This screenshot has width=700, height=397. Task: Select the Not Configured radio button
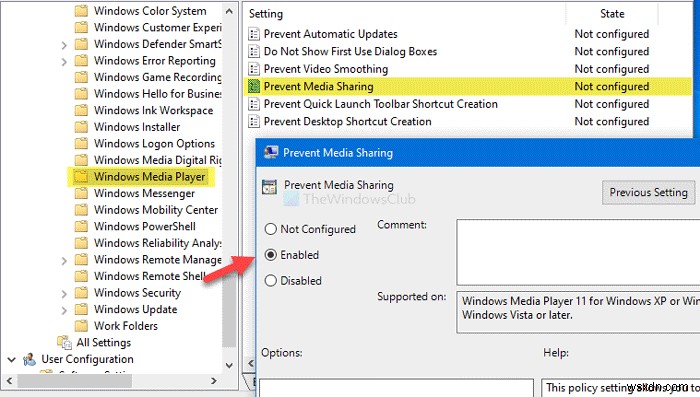point(271,229)
